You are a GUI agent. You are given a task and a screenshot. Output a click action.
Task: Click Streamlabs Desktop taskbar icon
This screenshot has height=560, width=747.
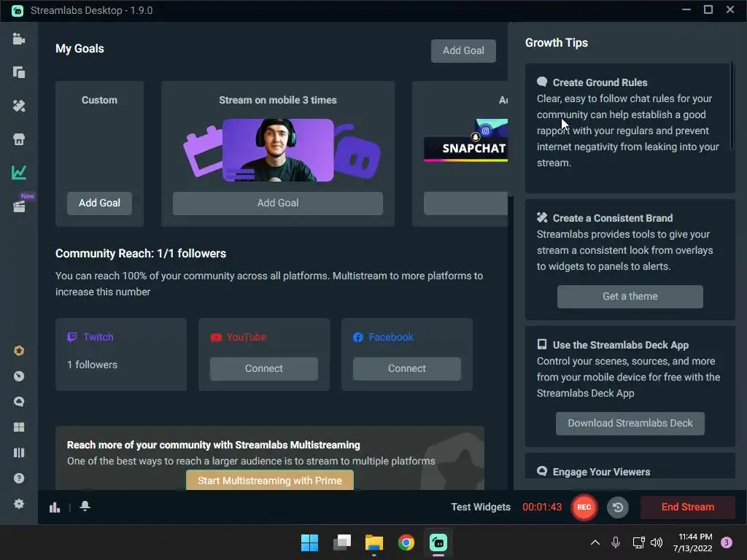click(438, 542)
